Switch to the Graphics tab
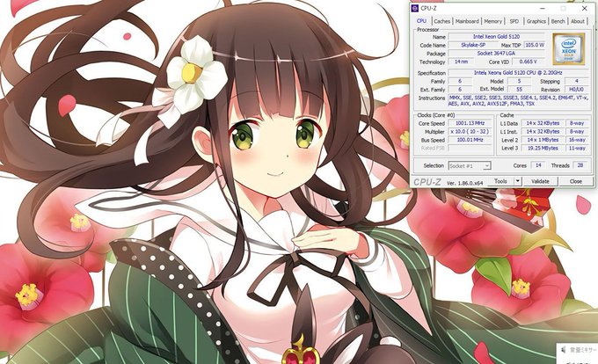Viewport: 598px width, 364px height. tap(536, 21)
